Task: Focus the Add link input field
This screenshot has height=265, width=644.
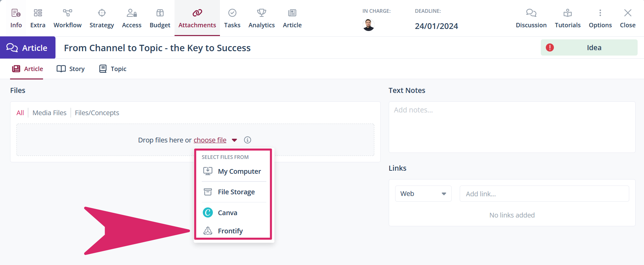Action: [x=544, y=194]
